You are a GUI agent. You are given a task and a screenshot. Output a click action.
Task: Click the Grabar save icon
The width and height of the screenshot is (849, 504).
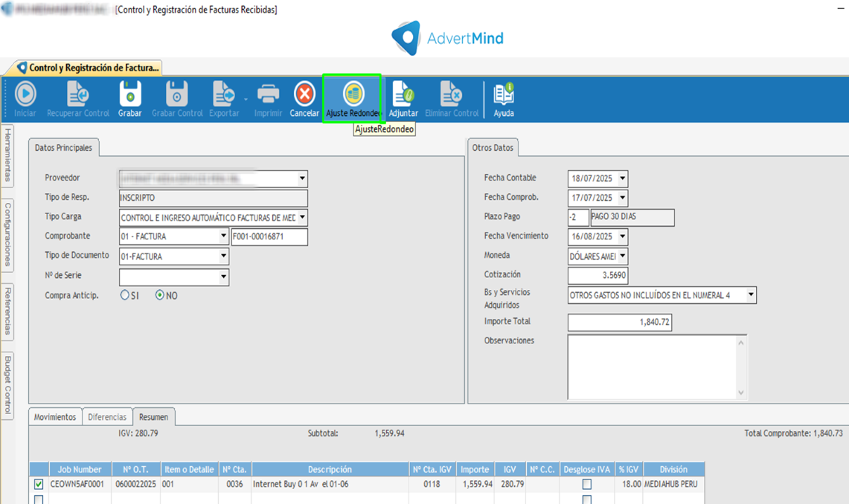pos(130,94)
